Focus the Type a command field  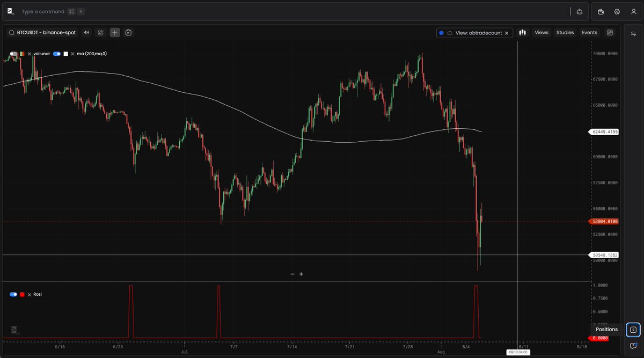pos(43,11)
